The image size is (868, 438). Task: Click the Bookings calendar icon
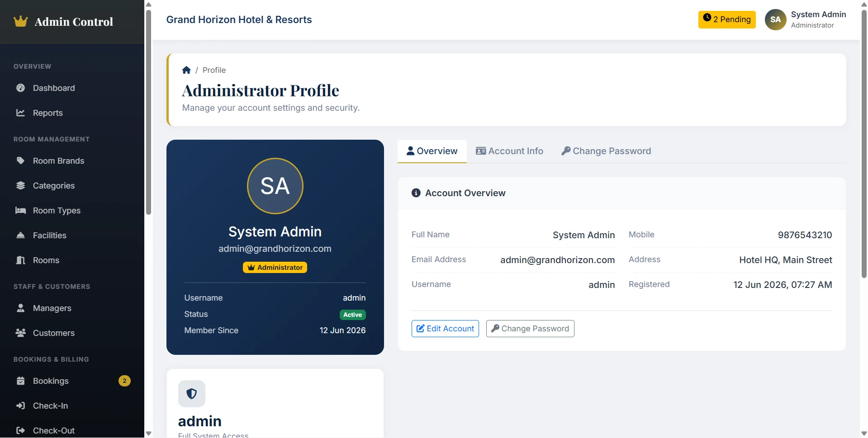[20, 381]
